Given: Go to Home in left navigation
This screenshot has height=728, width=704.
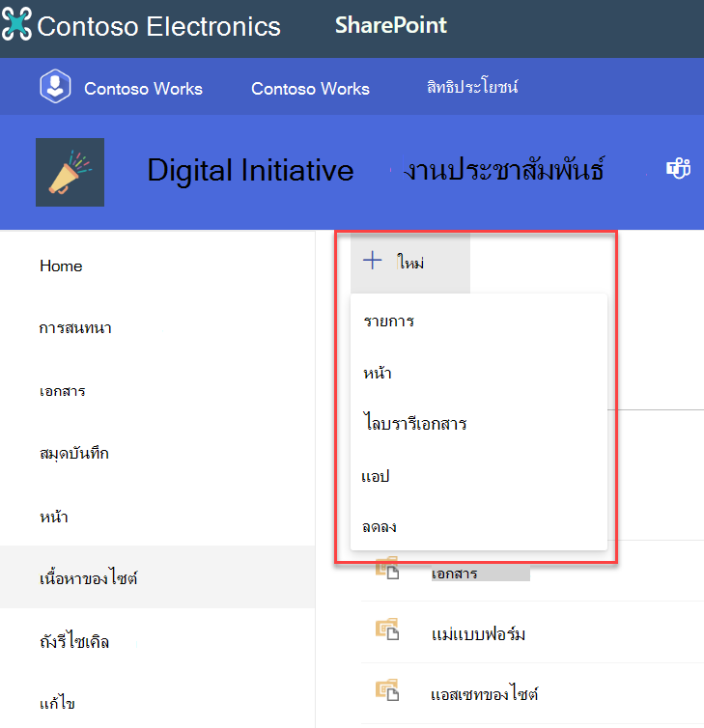Looking at the screenshot, I should (x=61, y=266).
